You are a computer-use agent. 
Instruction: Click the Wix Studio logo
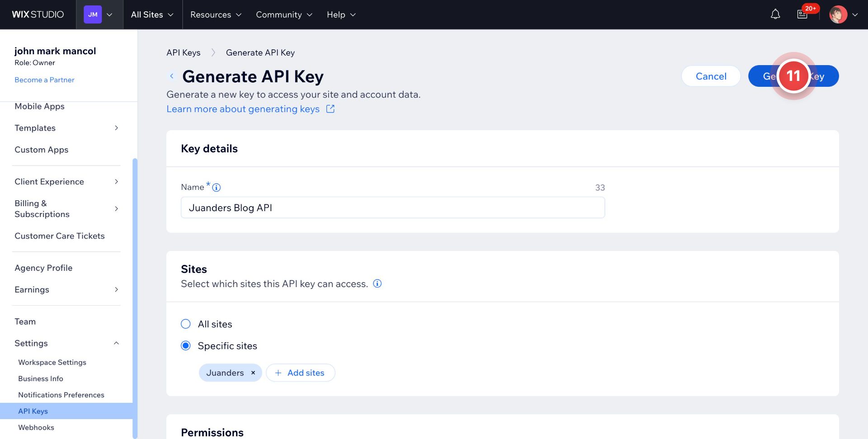coord(38,14)
